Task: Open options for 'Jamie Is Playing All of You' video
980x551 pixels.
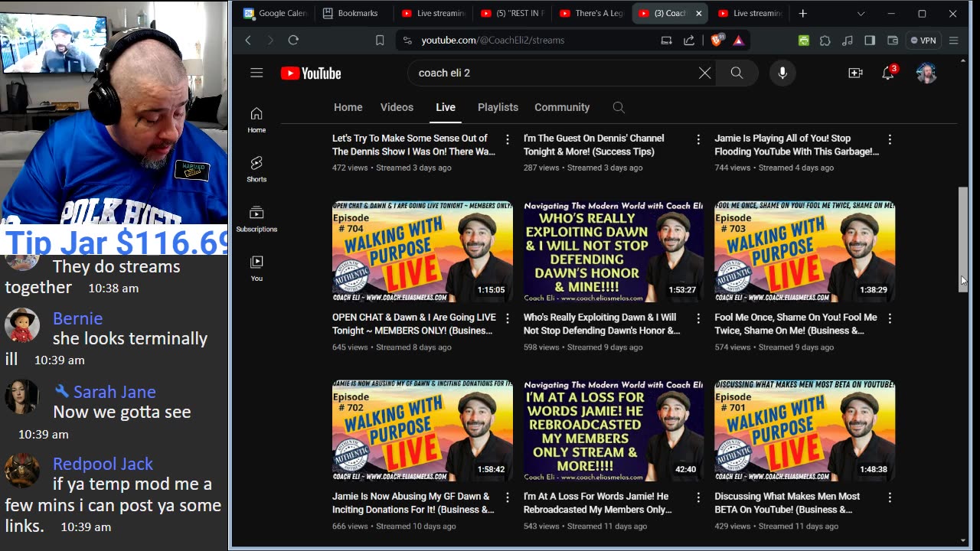Action: tap(890, 139)
